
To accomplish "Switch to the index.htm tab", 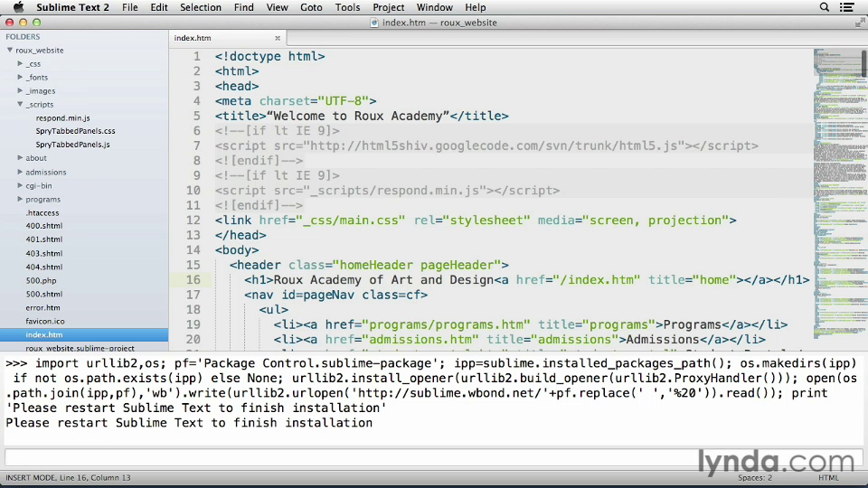I will 227,38.
